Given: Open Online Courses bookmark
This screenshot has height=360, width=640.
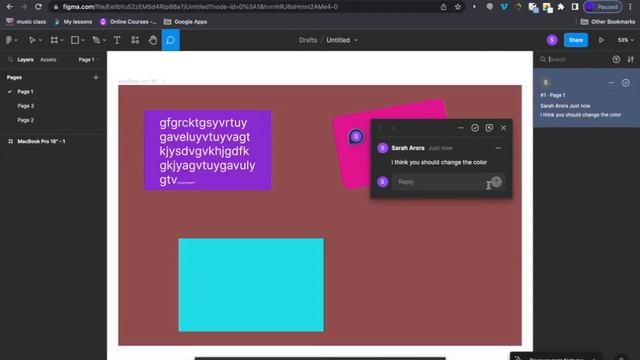Looking at the screenshot, I should pos(128,22).
